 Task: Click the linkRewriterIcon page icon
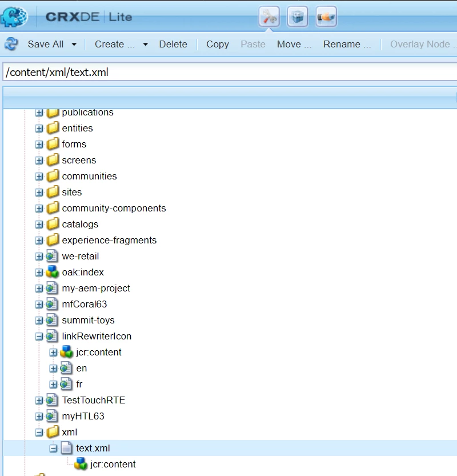tap(52, 336)
